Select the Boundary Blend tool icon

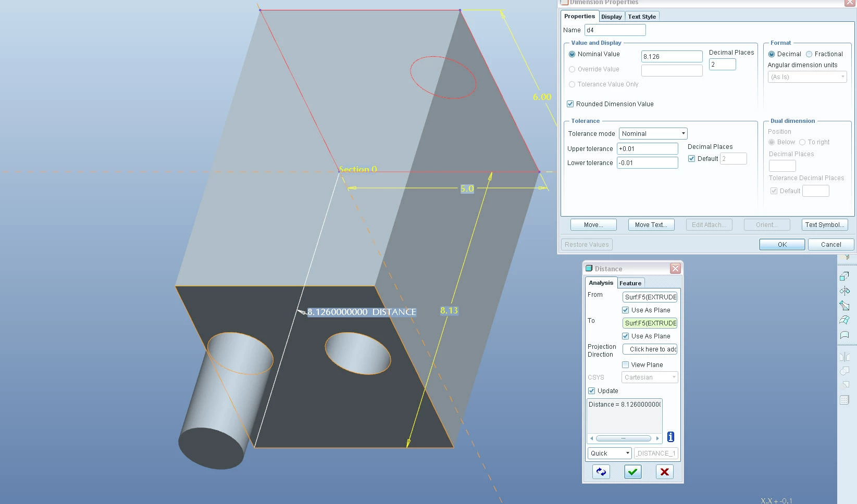click(x=844, y=320)
